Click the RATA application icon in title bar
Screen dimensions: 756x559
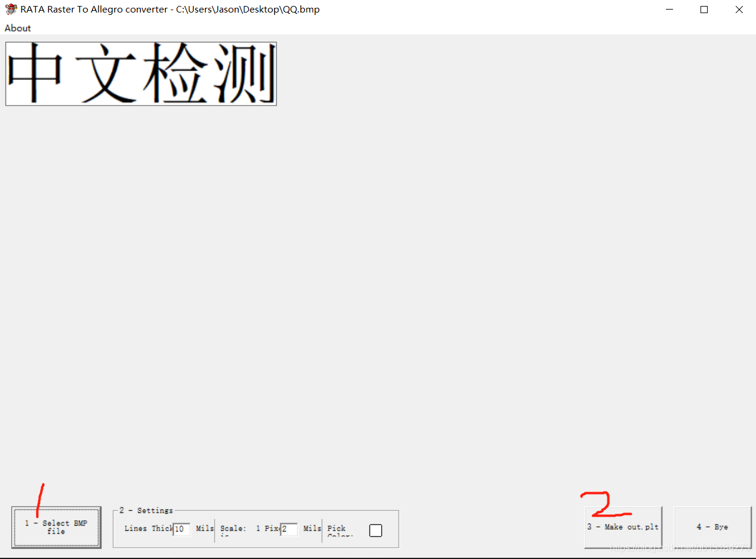11,10
